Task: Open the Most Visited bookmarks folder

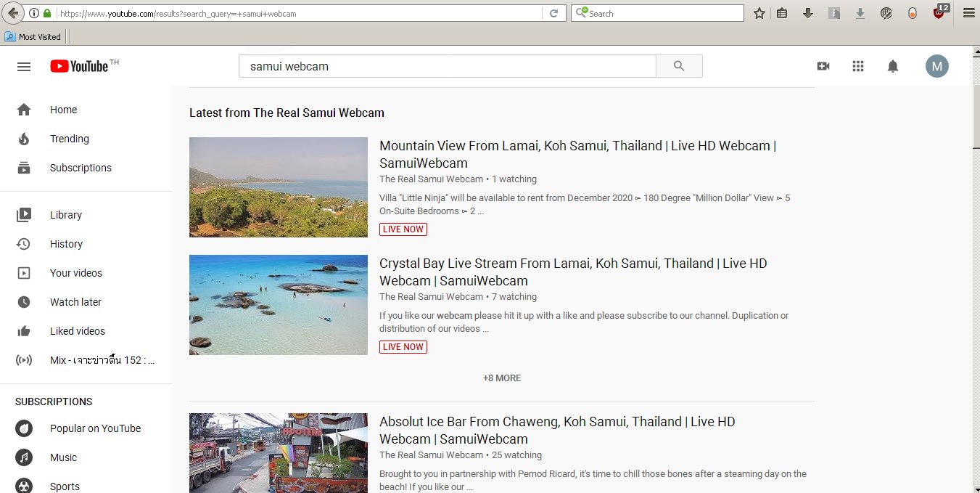Action: coord(33,36)
